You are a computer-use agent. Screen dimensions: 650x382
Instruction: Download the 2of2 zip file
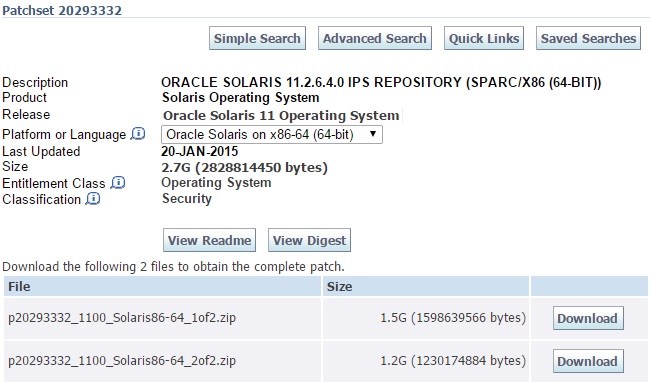pos(588,361)
